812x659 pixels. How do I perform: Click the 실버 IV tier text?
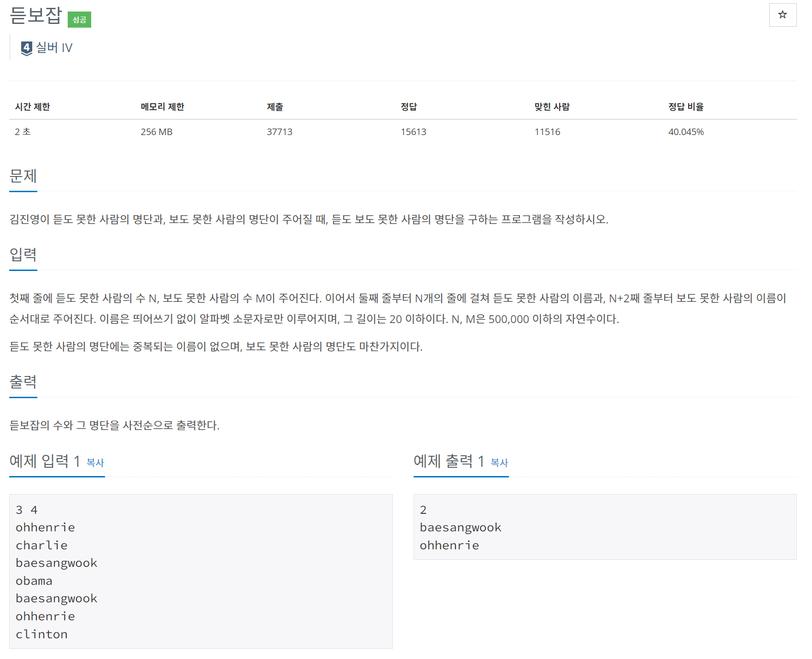(x=54, y=47)
